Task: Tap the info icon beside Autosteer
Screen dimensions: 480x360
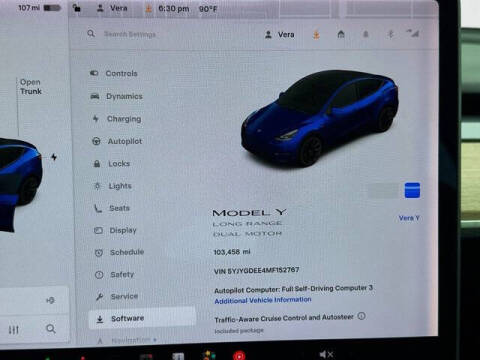Action: 361,316
